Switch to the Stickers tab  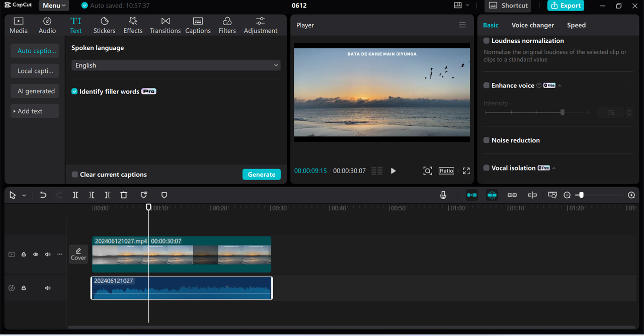coord(104,25)
